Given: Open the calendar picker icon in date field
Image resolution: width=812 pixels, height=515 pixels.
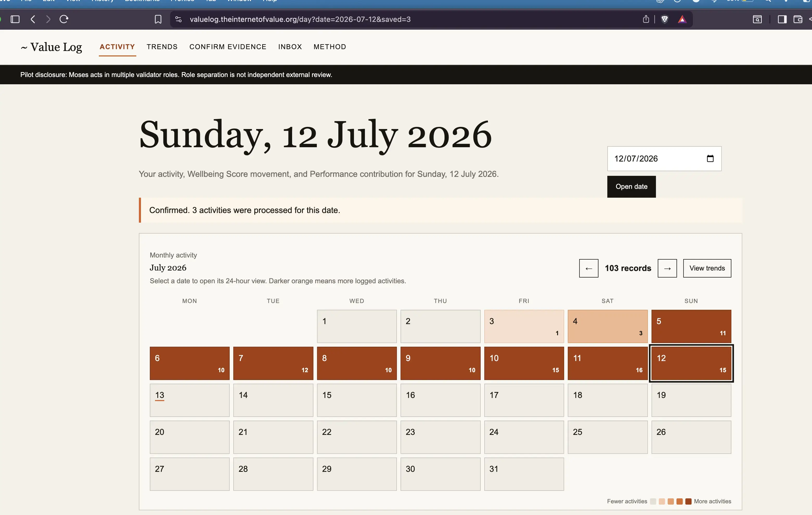Looking at the screenshot, I should [x=710, y=158].
